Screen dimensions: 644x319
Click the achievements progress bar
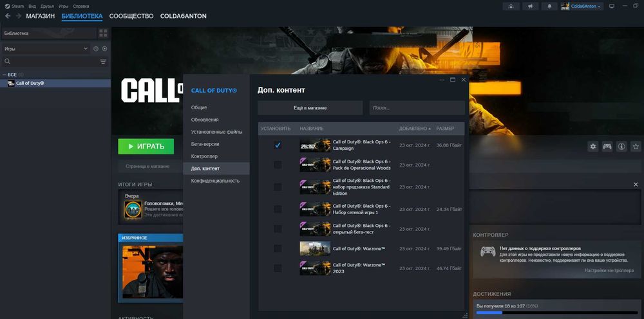coord(556,313)
